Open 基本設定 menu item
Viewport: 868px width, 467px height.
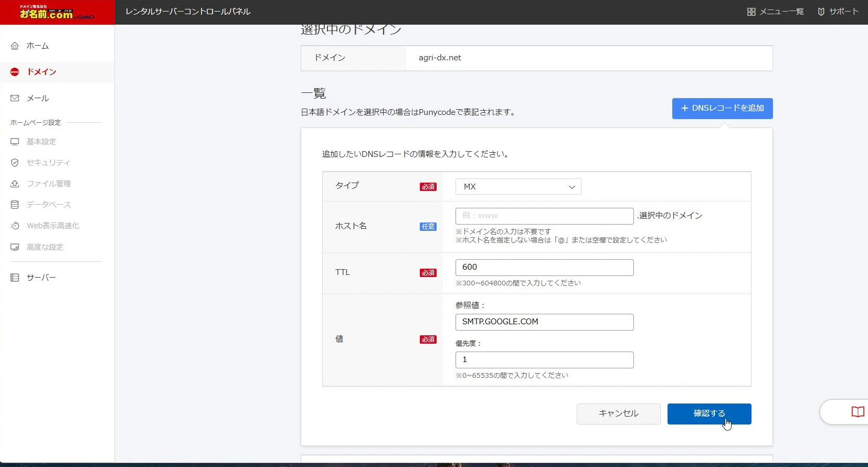point(41,142)
